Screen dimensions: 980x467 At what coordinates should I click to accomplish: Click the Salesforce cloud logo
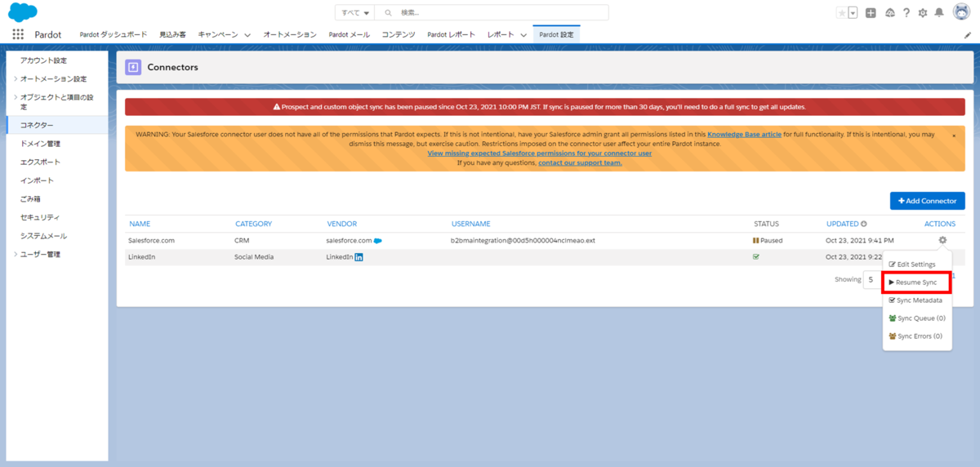coord(23,12)
